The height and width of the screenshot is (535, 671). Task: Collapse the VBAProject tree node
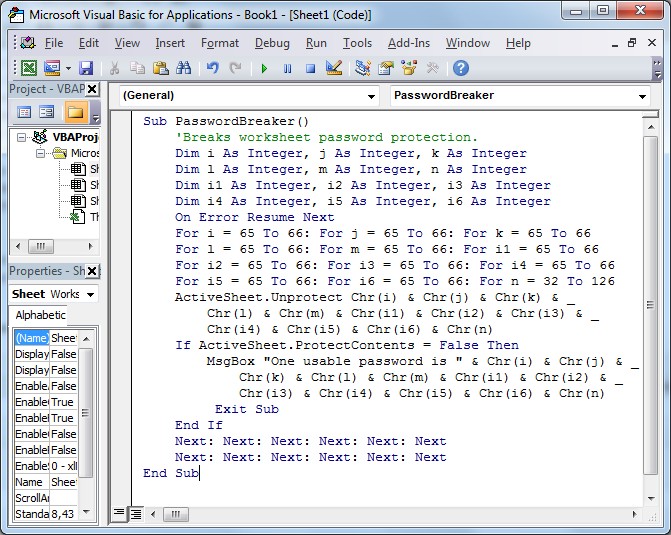point(21,137)
